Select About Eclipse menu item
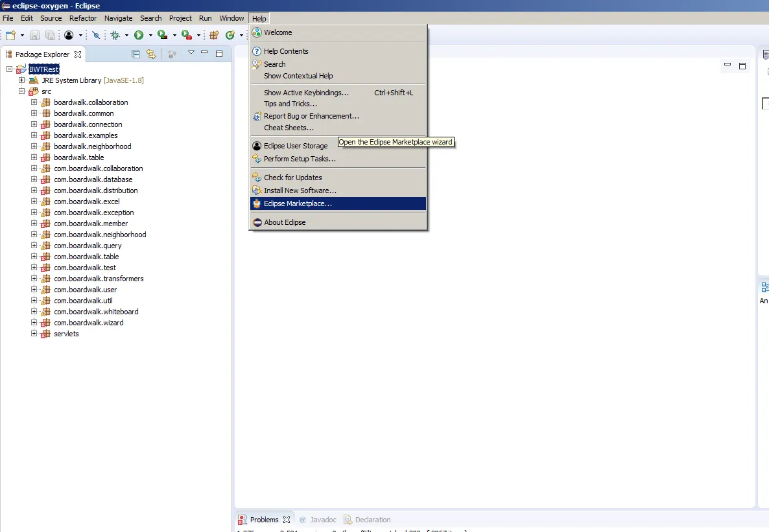769x532 pixels. tap(338, 222)
